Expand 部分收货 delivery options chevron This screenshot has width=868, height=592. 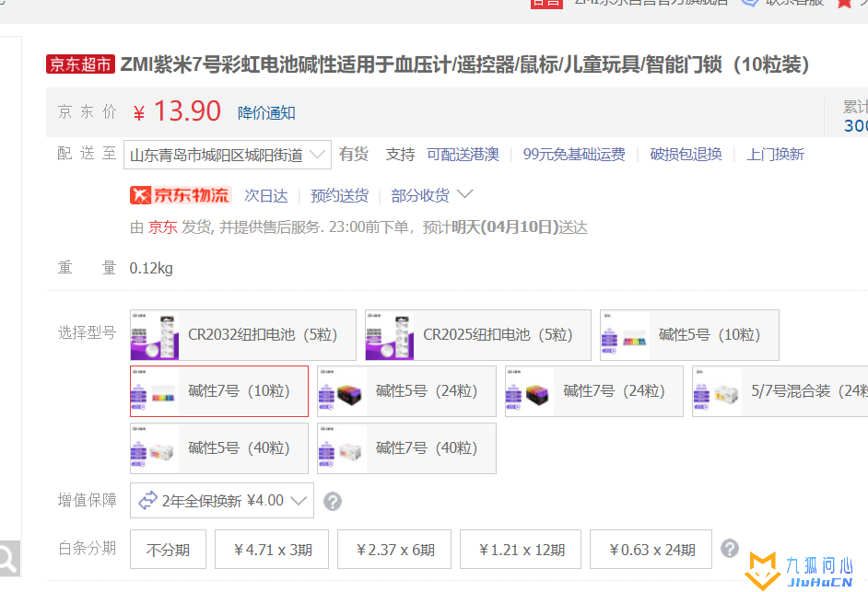click(465, 194)
